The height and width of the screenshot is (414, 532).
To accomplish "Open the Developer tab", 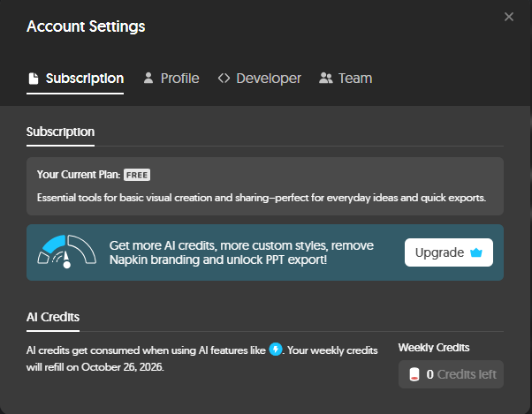I will click(x=260, y=79).
